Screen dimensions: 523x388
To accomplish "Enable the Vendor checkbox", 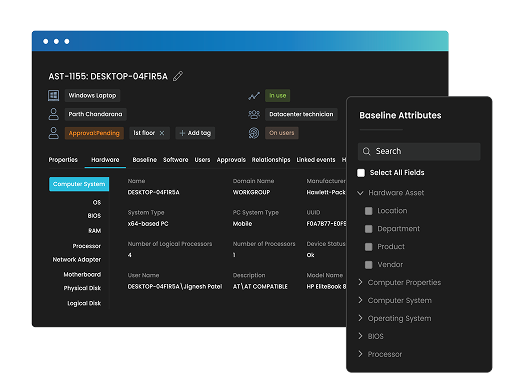I will tap(369, 265).
